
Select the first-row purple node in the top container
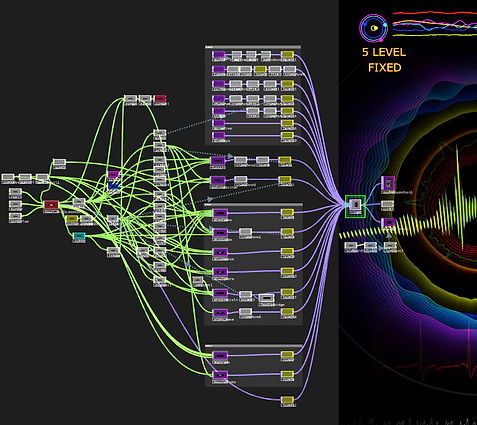pyautogui.click(x=219, y=55)
